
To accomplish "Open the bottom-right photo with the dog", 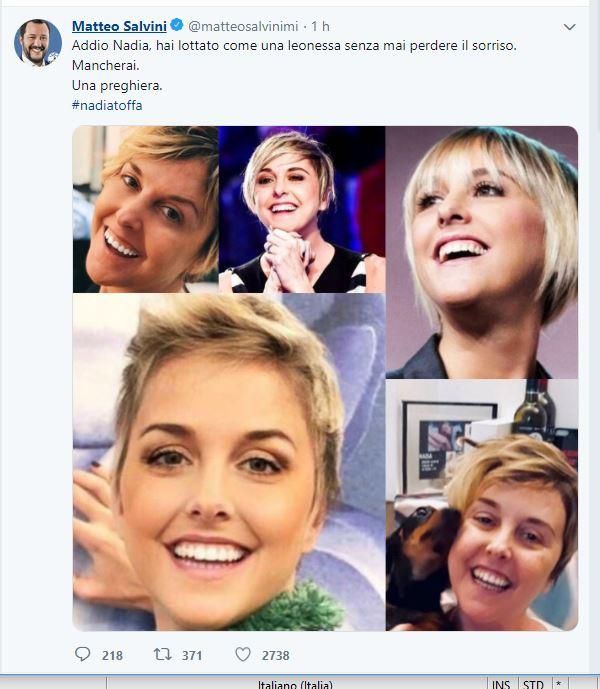I will pyautogui.click(x=481, y=505).
